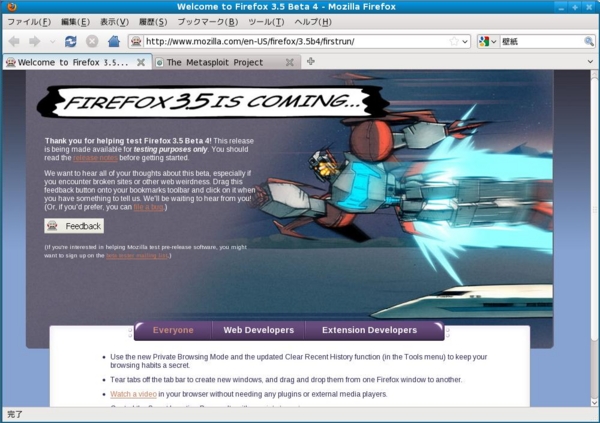Image resolution: width=600 pixels, height=423 pixels.
Task: Click the site identity icon in URL bar
Action: coord(136,41)
